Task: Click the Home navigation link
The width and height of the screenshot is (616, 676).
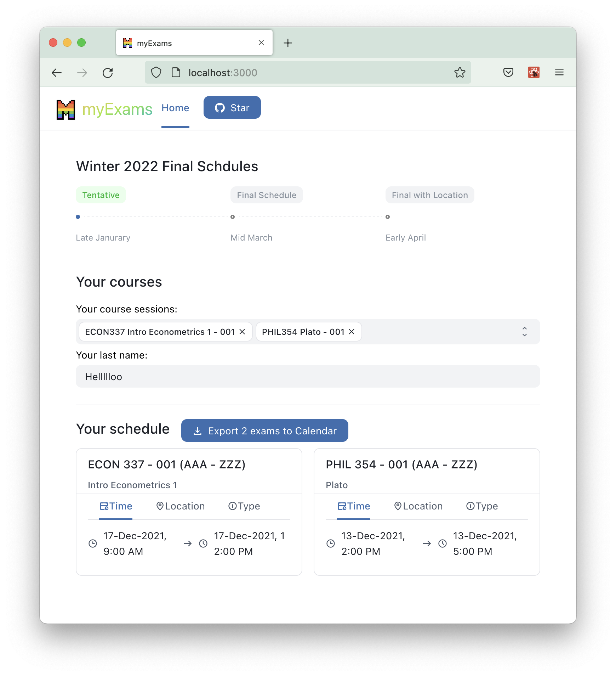Action: coord(175,108)
